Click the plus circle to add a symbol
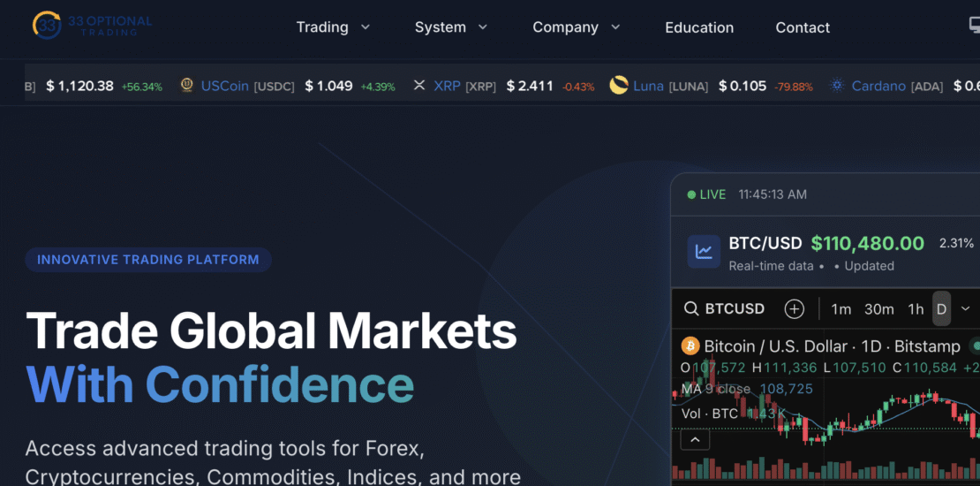 794,309
